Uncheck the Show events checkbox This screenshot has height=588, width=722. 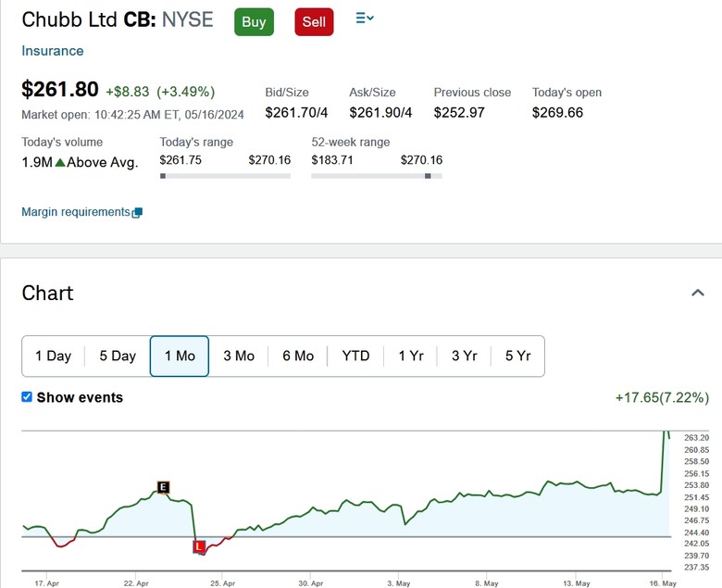[27, 397]
